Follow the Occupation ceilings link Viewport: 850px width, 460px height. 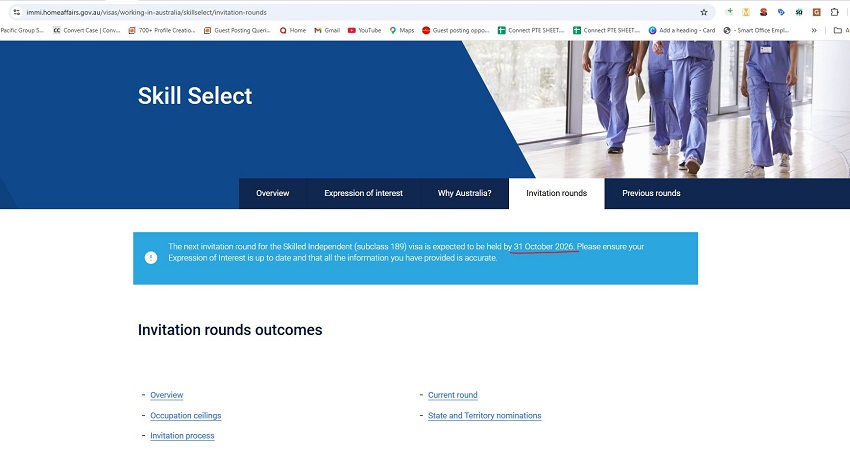[185, 416]
